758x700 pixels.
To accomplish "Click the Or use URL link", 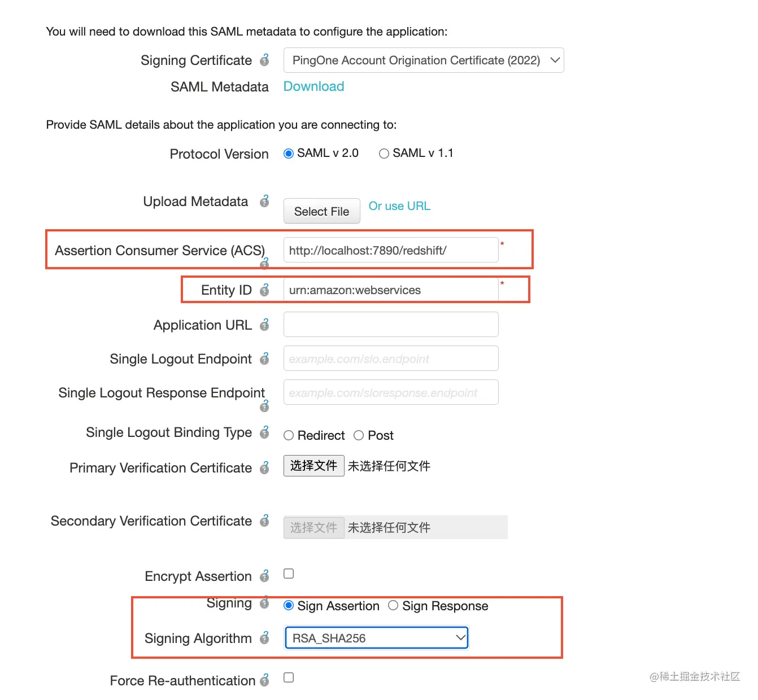I will (399, 206).
